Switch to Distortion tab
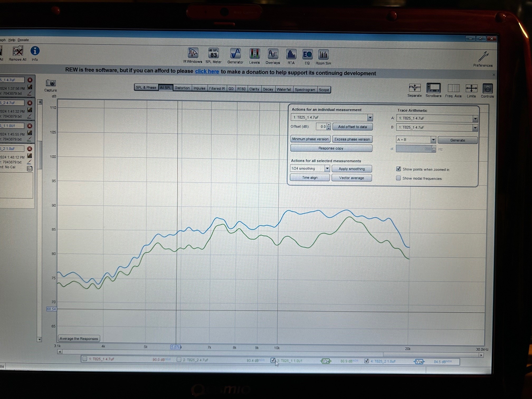Viewport: 532px width, 399px height. 182,88
